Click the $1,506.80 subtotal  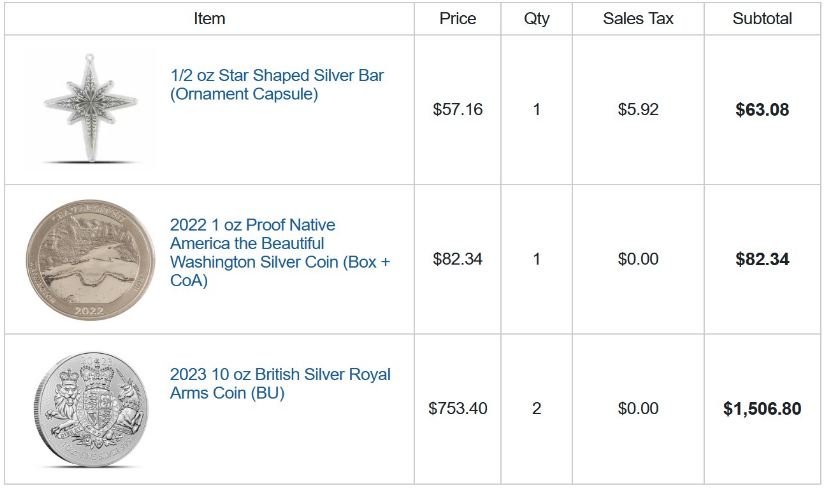point(762,409)
